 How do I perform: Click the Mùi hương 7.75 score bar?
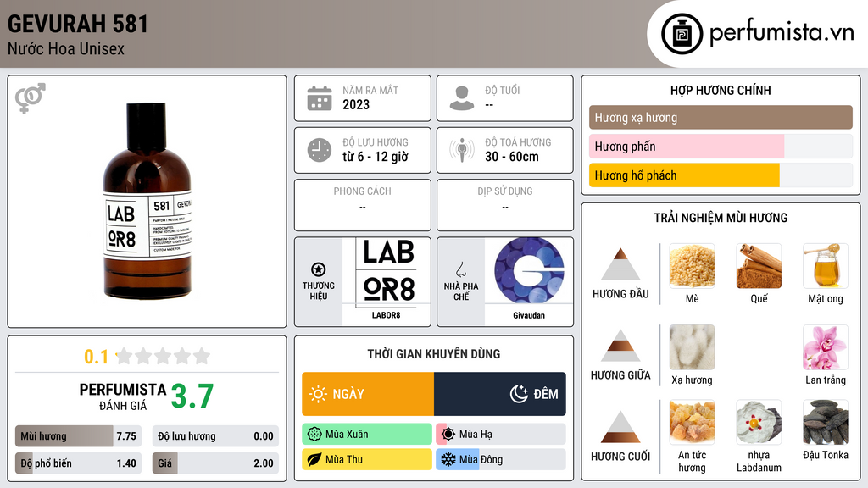(79, 436)
